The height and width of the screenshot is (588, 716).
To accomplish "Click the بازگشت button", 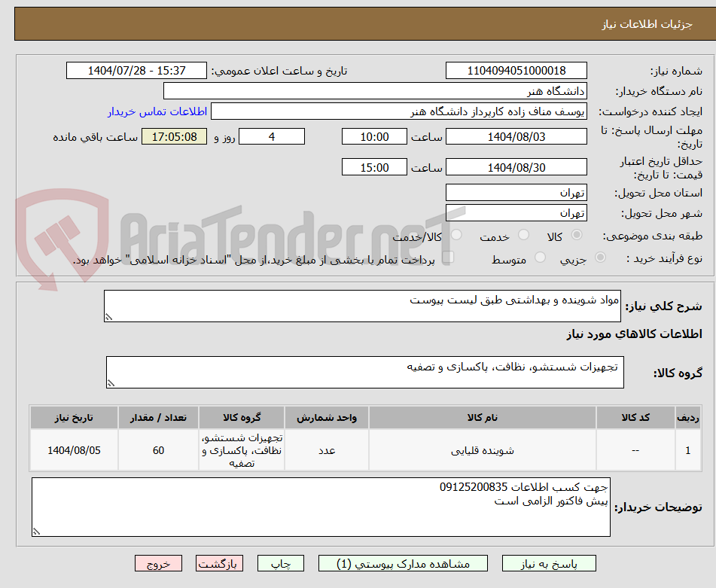I will [x=219, y=562].
